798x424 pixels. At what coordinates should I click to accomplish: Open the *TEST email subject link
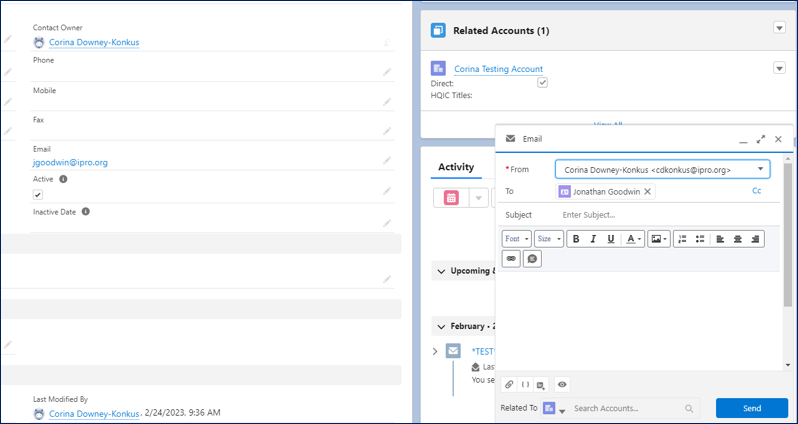coord(483,351)
